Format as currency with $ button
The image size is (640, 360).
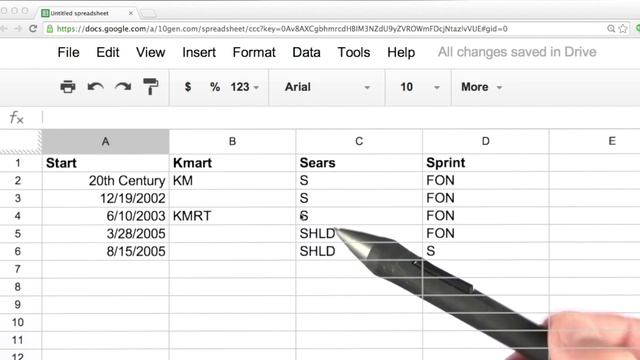pos(188,87)
